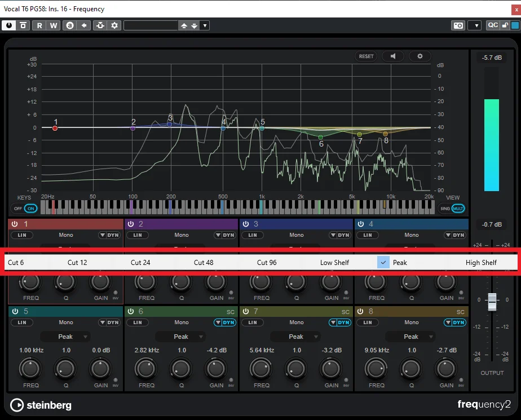Select High Shelf filter type

coord(481,263)
